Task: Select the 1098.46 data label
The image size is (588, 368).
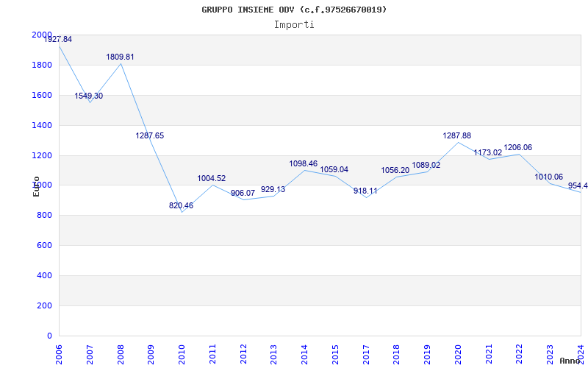Action: [x=303, y=163]
